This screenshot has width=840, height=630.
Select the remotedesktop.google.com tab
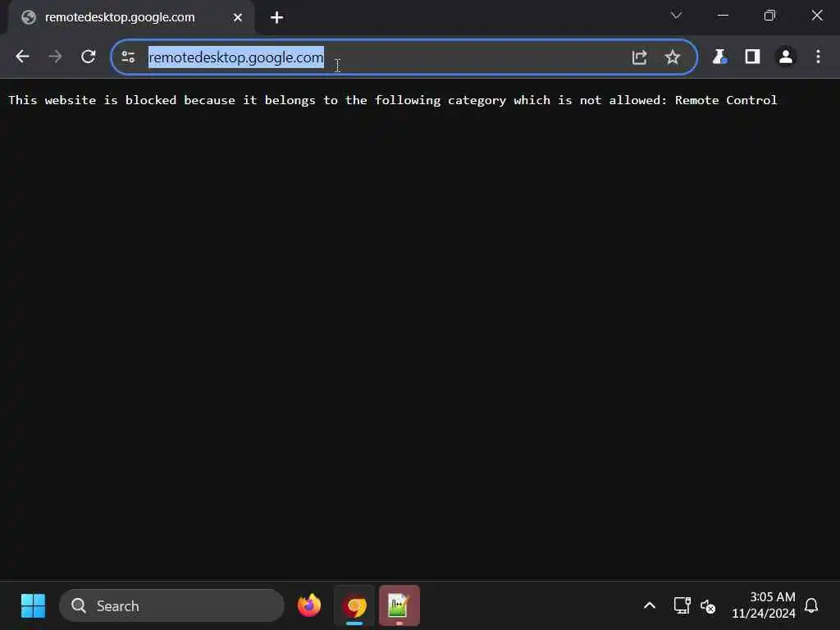[x=131, y=18]
